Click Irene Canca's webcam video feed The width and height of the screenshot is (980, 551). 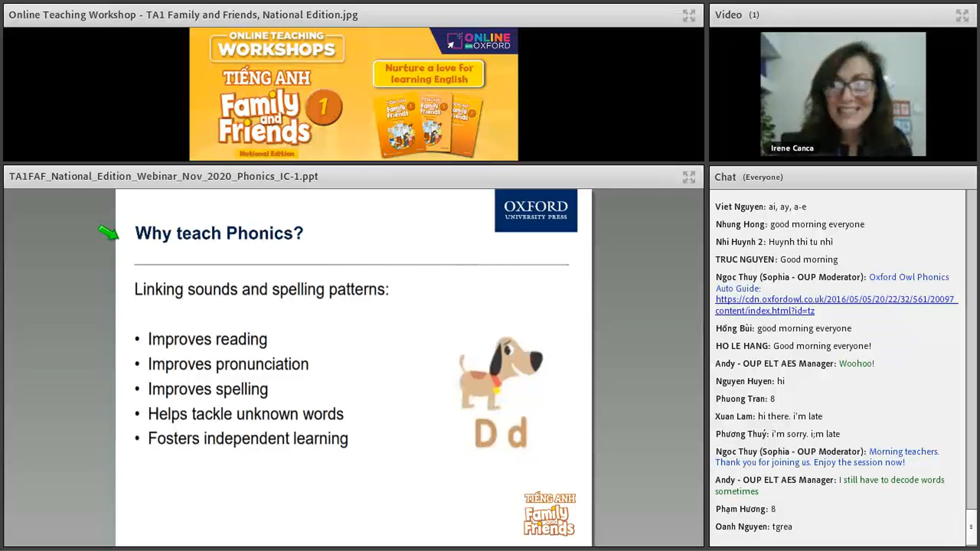(843, 94)
